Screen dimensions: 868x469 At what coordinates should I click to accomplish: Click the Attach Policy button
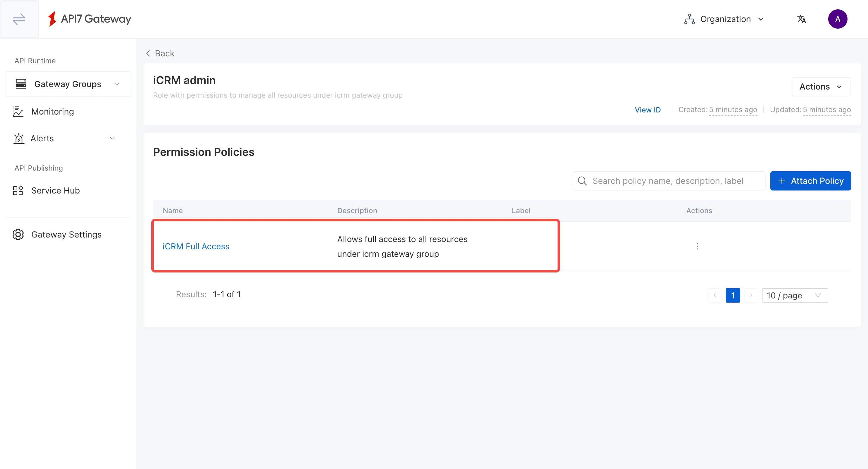click(x=810, y=181)
